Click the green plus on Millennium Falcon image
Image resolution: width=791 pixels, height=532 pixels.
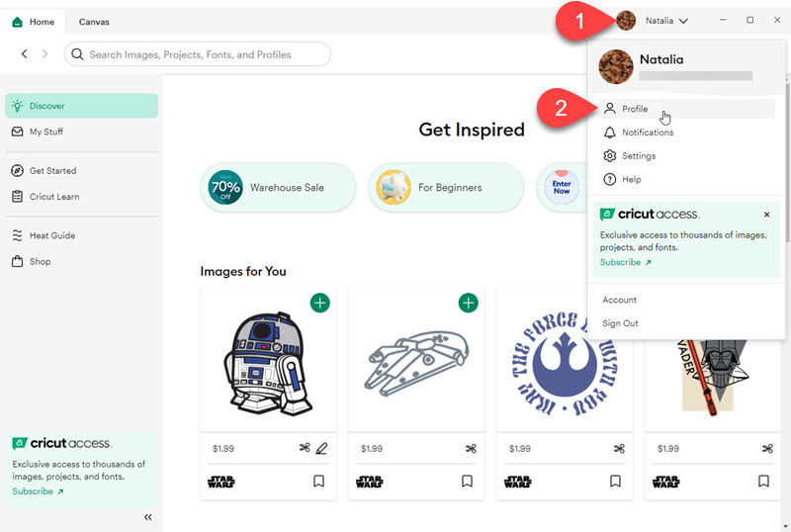click(468, 303)
